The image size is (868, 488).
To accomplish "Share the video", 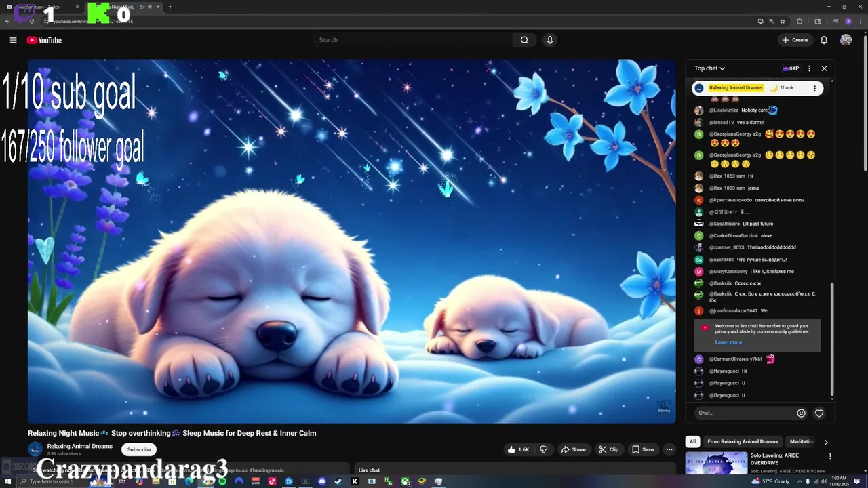I will point(573,449).
